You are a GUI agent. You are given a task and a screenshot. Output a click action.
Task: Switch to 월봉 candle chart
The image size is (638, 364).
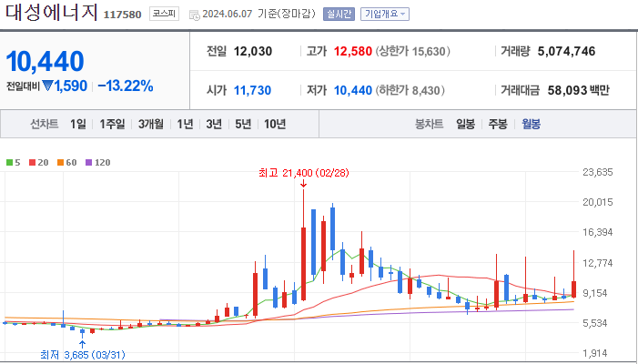[x=531, y=124]
